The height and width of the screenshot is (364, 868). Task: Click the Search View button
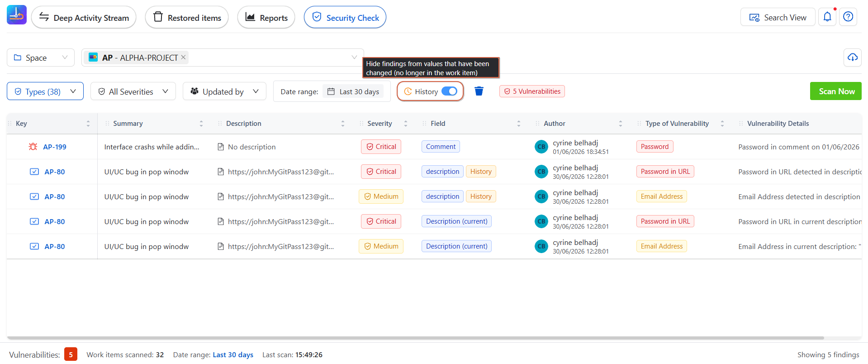pos(778,17)
